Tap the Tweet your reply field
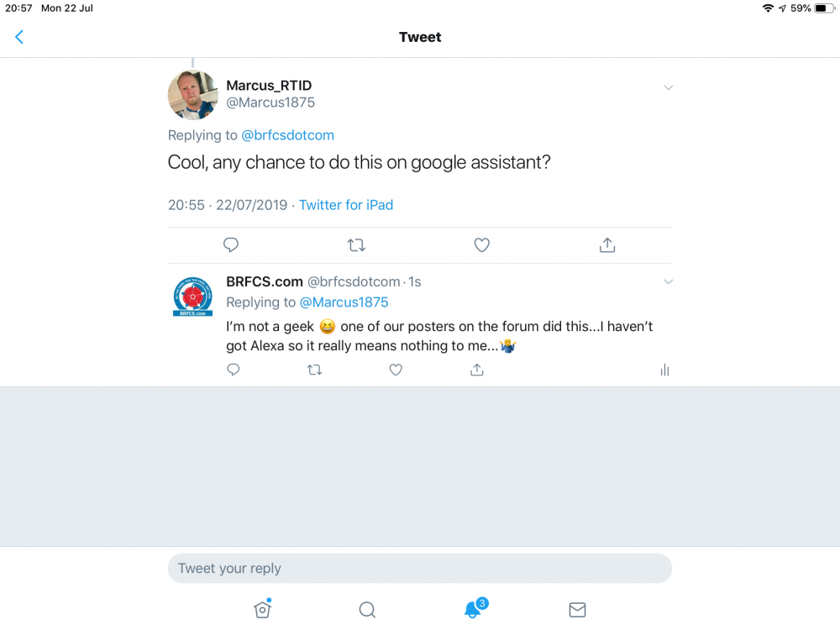840x630 pixels. click(x=420, y=569)
